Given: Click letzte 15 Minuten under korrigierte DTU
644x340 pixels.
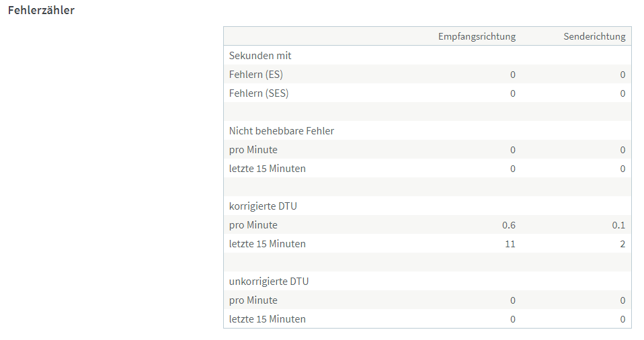Looking at the screenshot, I should tap(268, 244).
